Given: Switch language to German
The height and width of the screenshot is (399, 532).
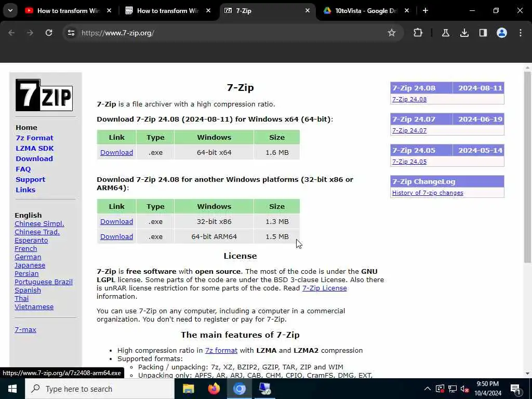Looking at the screenshot, I should (x=28, y=257).
